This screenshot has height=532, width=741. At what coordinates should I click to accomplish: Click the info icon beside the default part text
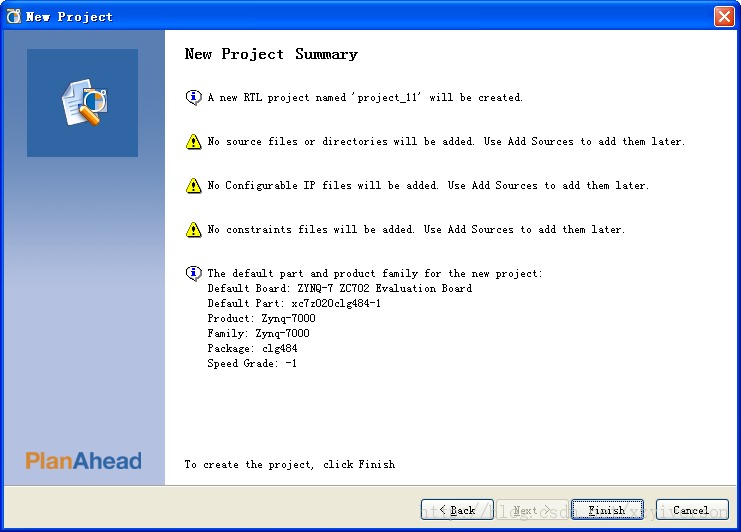[x=193, y=273]
